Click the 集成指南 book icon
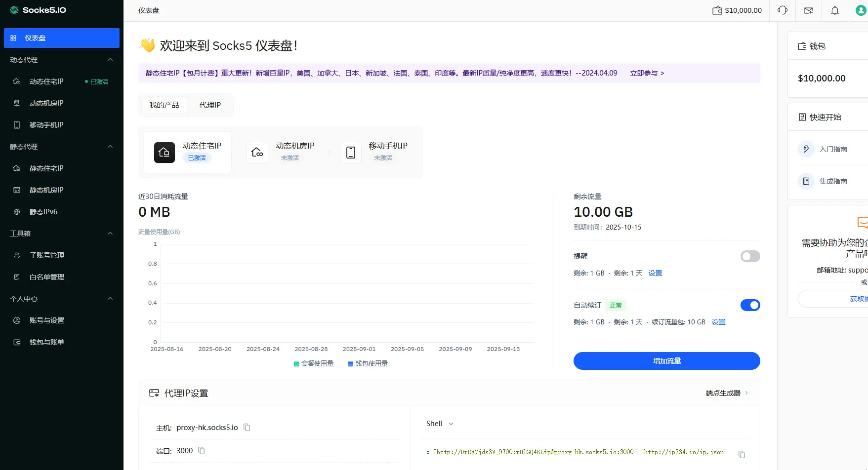The height and width of the screenshot is (470, 868). pyautogui.click(x=806, y=181)
